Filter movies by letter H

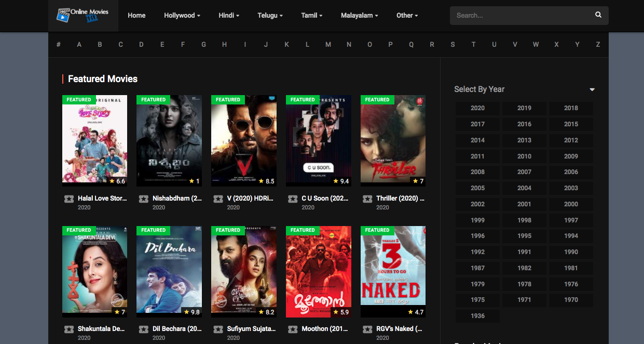224,45
